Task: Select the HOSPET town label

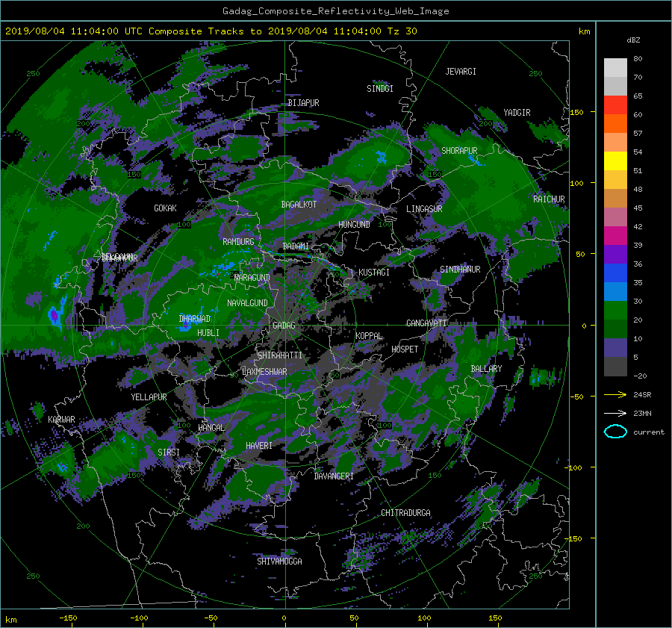Action: (x=405, y=349)
